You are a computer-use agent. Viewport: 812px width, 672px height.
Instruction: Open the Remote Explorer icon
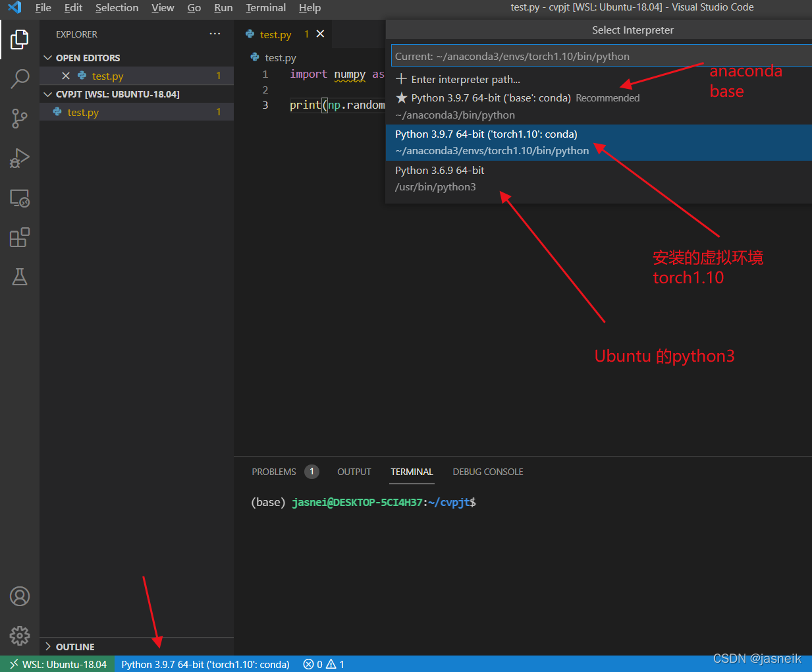pos(20,198)
